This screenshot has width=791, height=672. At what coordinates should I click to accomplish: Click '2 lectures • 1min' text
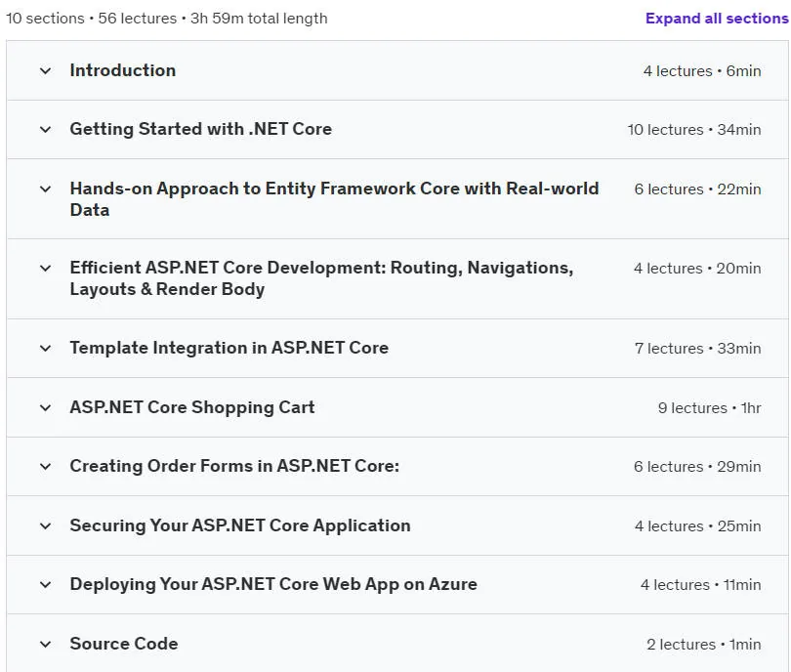(x=704, y=645)
